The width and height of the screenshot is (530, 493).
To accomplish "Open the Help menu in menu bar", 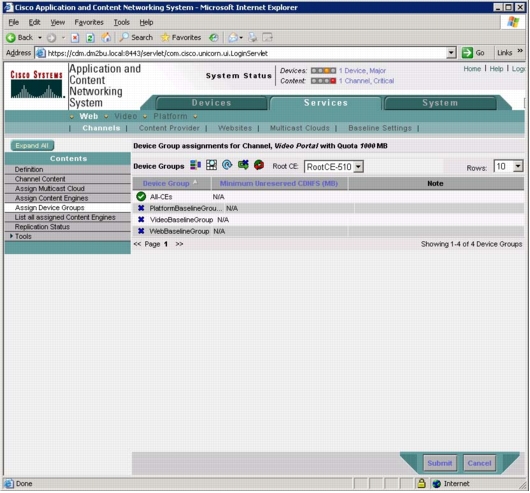I will [x=146, y=22].
